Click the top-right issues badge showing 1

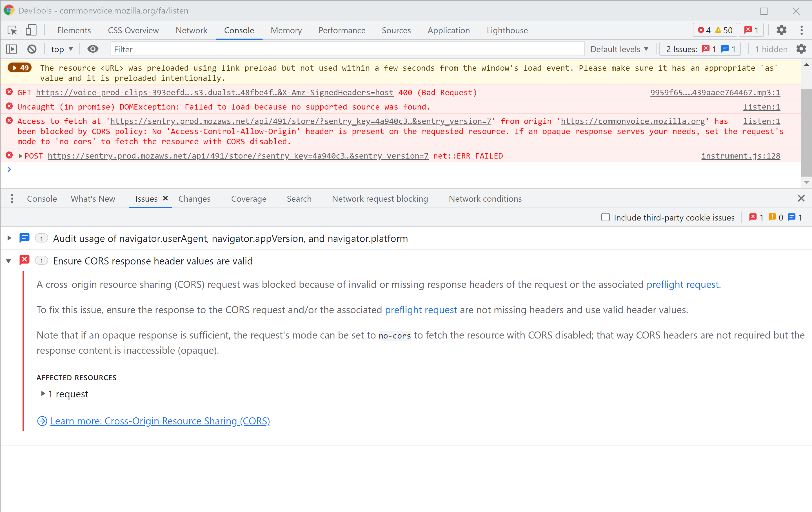click(x=751, y=30)
